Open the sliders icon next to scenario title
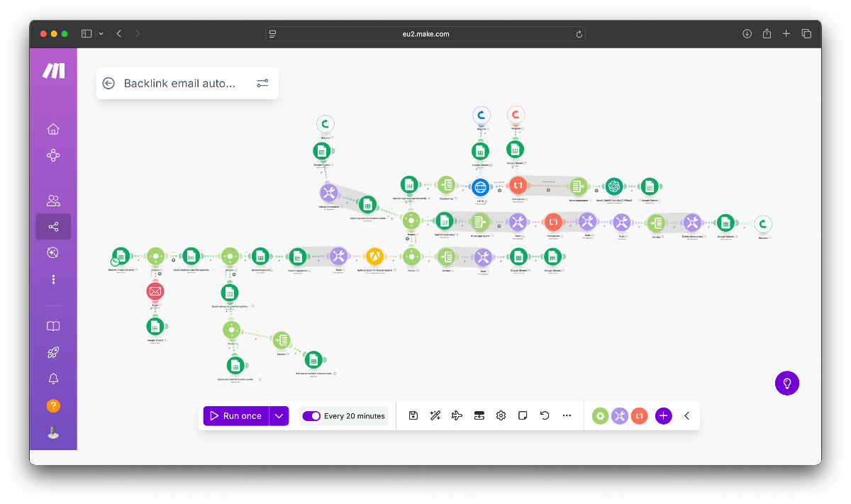 click(262, 83)
